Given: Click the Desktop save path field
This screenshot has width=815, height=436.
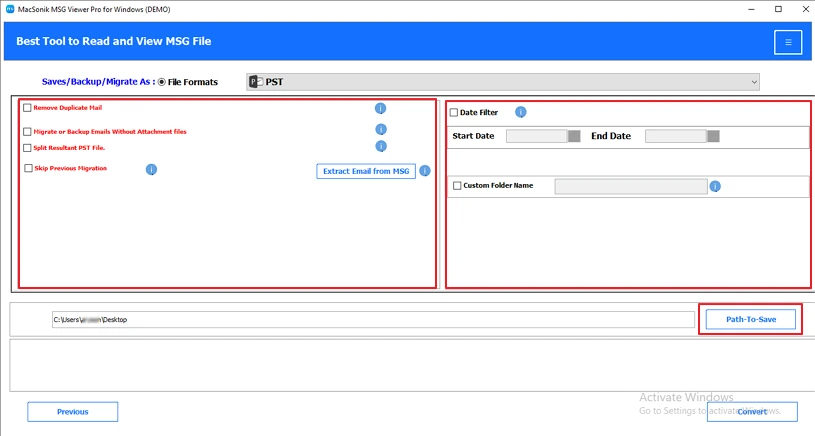Looking at the screenshot, I should click(373, 320).
